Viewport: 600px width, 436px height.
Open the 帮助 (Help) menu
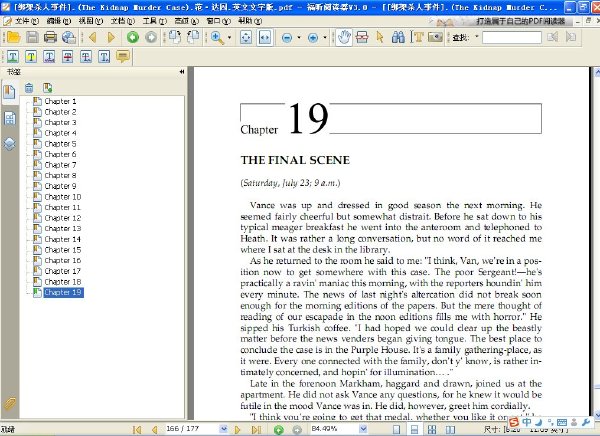tap(250, 21)
